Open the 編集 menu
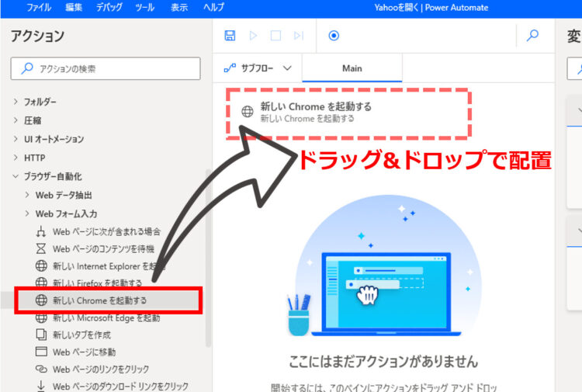 [x=74, y=8]
